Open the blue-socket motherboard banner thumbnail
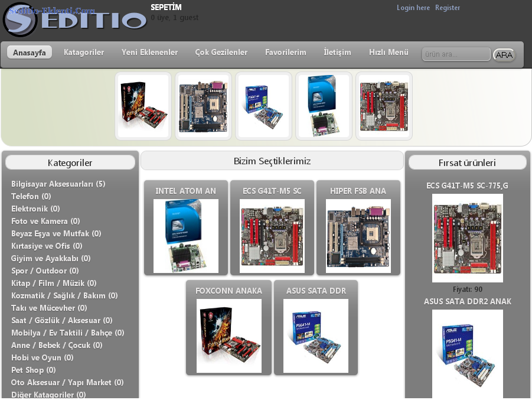 [x=203, y=106]
